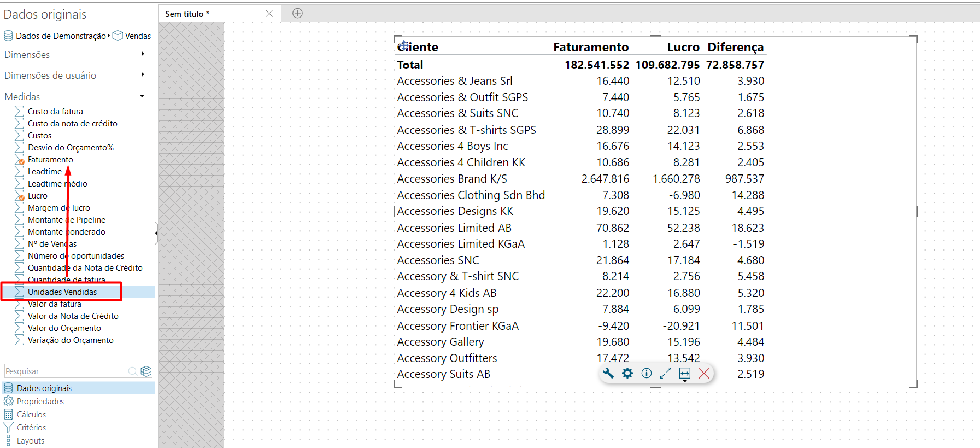Click the checked sigma icon beside Lucro

pos(19,196)
